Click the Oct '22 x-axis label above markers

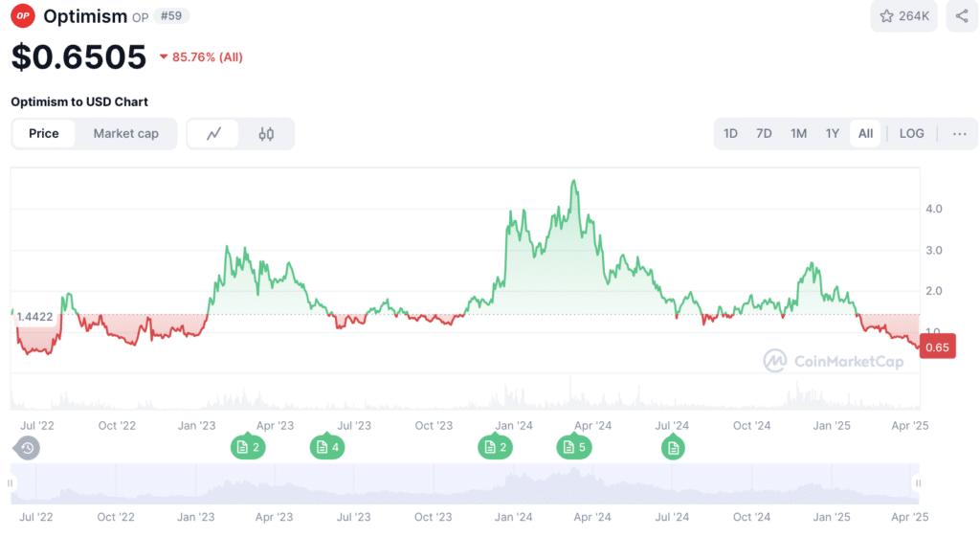(x=117, y=426)
